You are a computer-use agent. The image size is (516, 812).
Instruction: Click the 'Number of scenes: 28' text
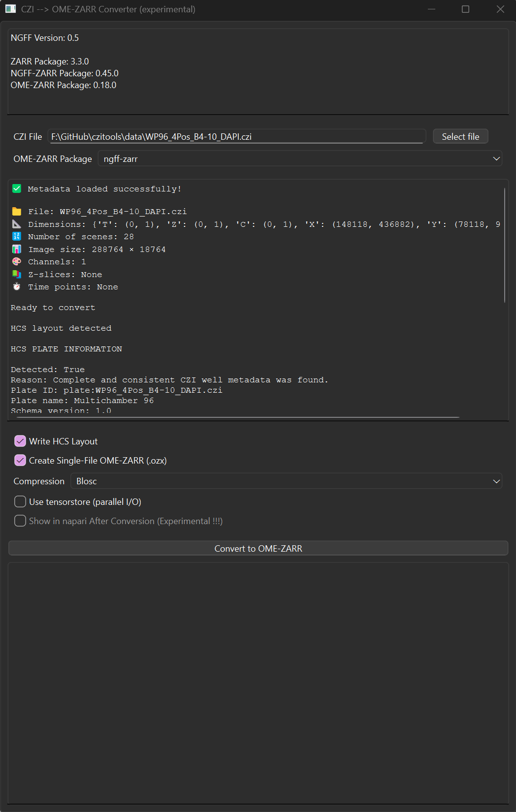tap(81, 237)
